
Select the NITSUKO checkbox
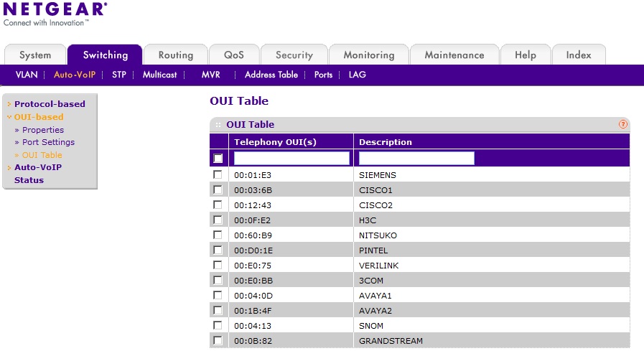[218, 235]
